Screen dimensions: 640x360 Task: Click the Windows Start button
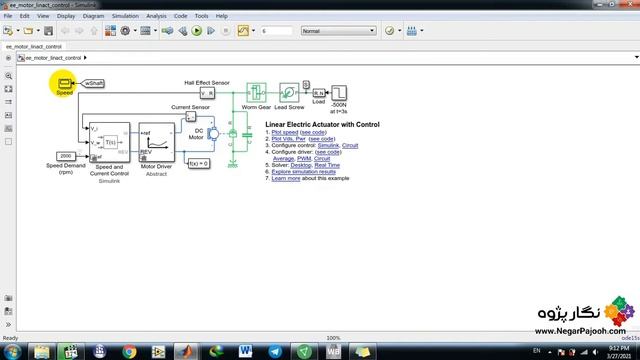click(12, 351)
